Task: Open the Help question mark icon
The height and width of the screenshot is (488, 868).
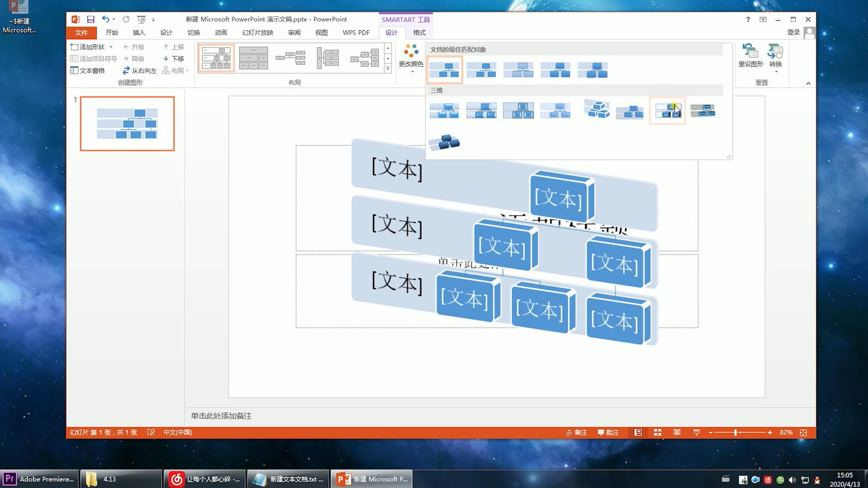Action: tap(748, 19)
